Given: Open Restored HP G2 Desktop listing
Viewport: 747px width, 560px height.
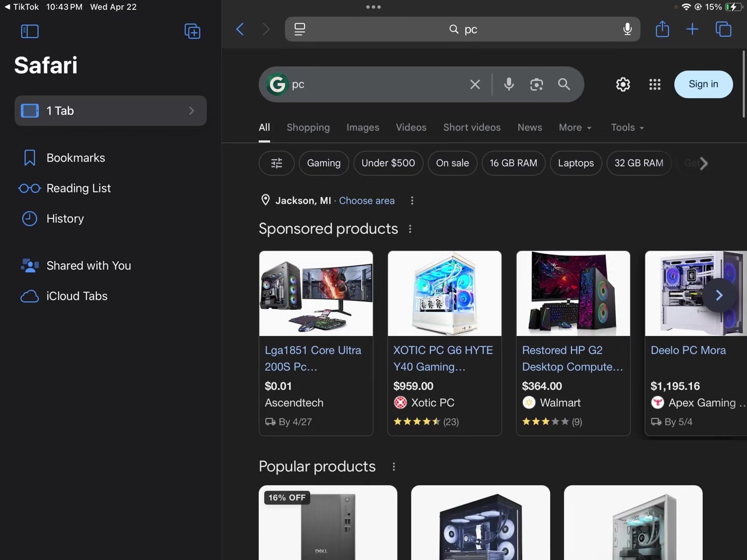Looking at the screenshot, I should [x=573, y=358].
